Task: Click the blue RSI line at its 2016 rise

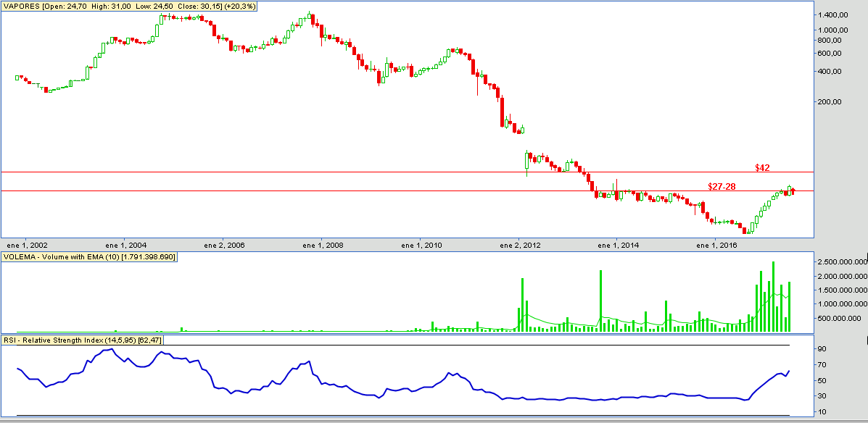Action: (764, 385)
